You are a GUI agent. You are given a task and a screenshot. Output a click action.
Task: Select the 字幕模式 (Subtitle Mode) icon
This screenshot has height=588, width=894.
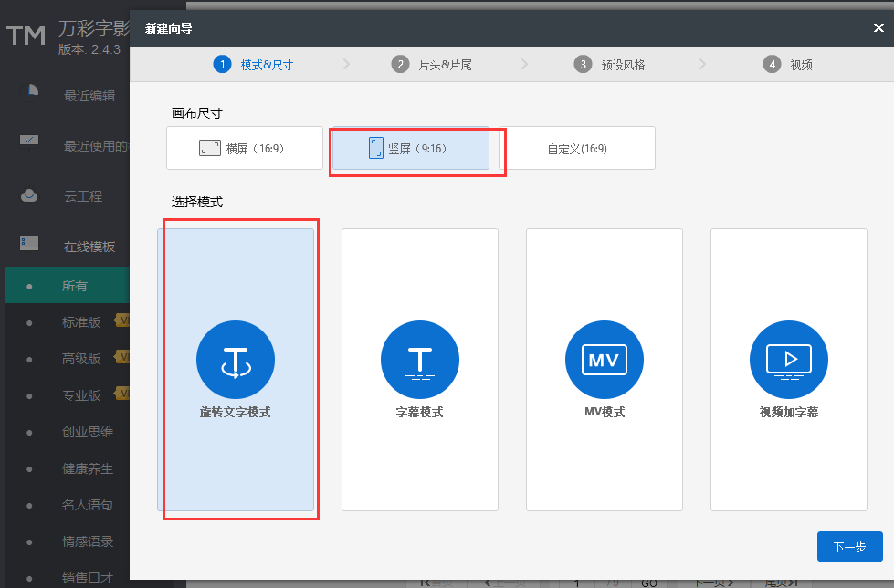419,360
